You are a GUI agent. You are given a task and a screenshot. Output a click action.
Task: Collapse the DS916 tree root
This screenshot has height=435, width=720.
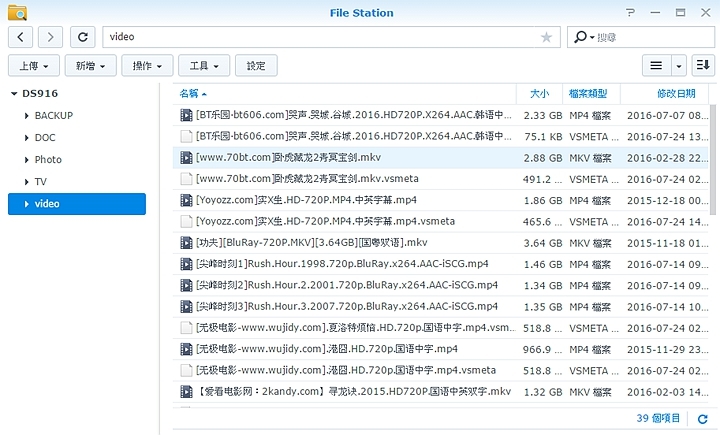pyautogui.click(x=12, y=94)
